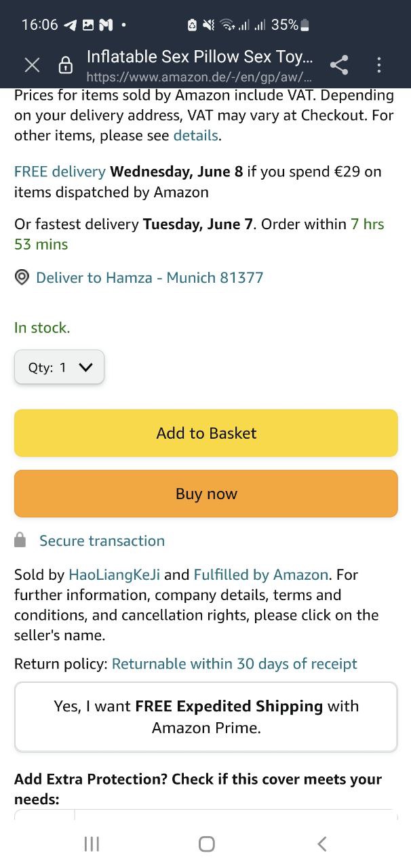Tap the padlock site security icon
Screen dimensions: 411x868
(x=66, y=65)
